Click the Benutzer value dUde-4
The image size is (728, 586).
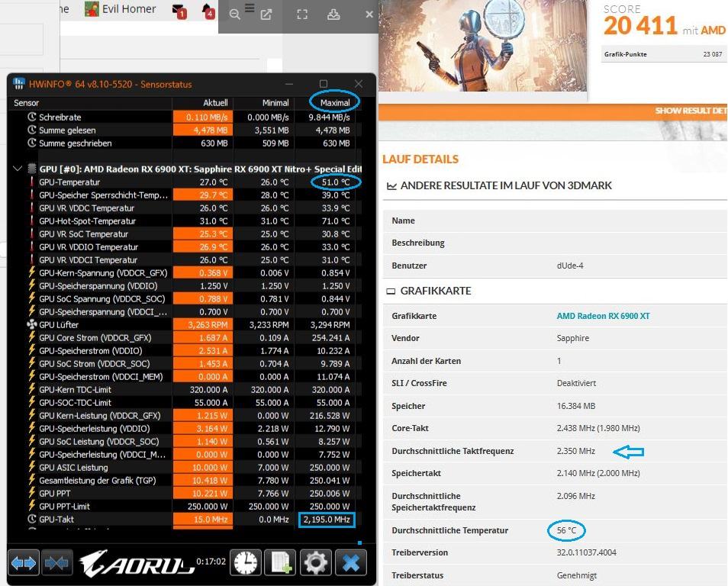coord(570,266)
